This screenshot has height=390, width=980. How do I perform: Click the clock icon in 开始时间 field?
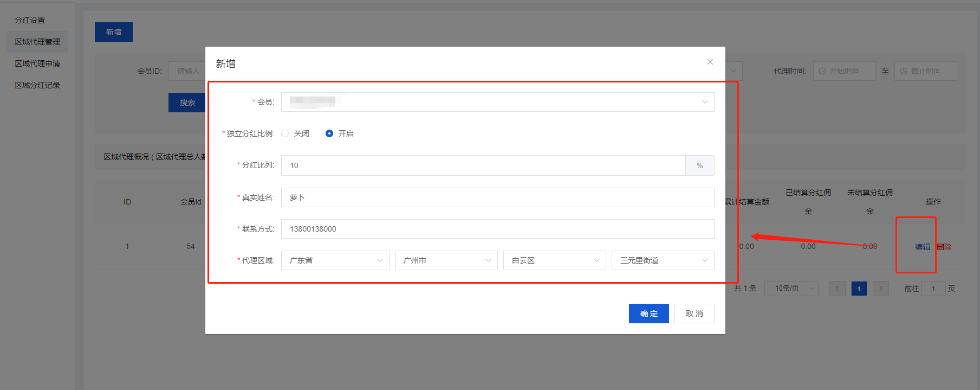coord(822,71)
